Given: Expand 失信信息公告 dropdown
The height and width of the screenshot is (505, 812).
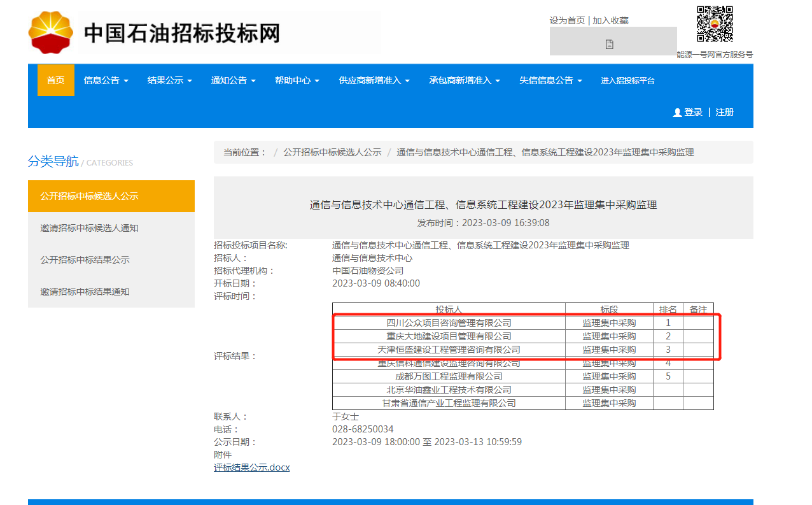Looking at the screenshot, I should coord(550,81).
